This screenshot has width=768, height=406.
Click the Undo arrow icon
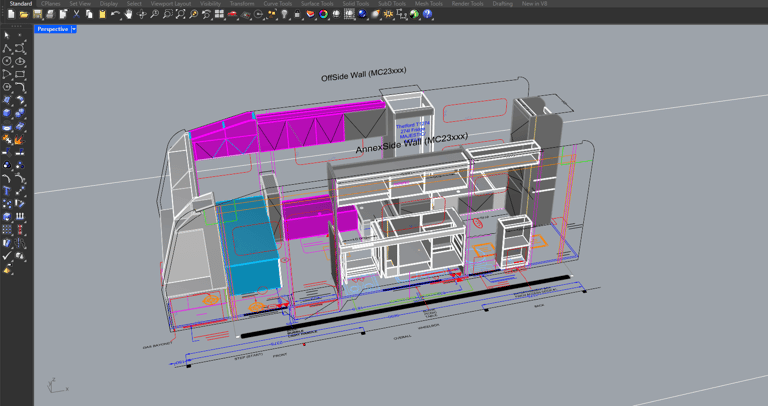(x=115, y=15)
